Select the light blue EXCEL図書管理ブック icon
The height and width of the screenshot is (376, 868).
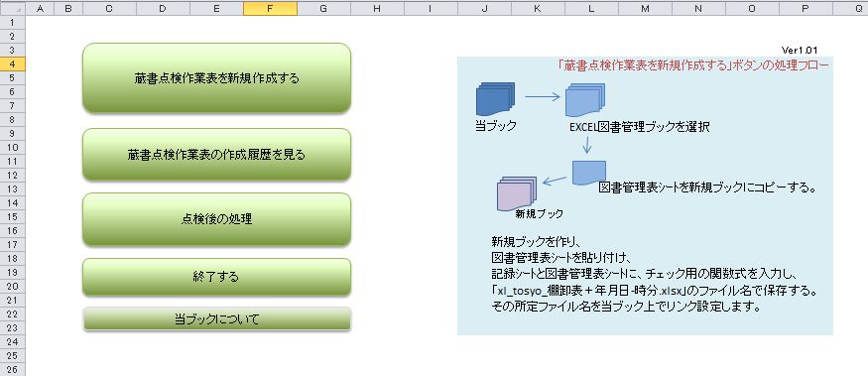click(584, 100)
